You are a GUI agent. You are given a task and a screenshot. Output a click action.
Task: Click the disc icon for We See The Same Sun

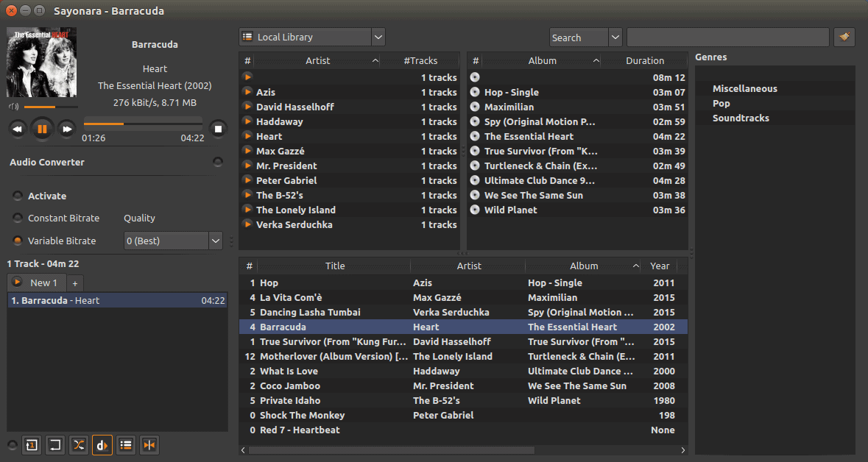(x=475, y=195)
